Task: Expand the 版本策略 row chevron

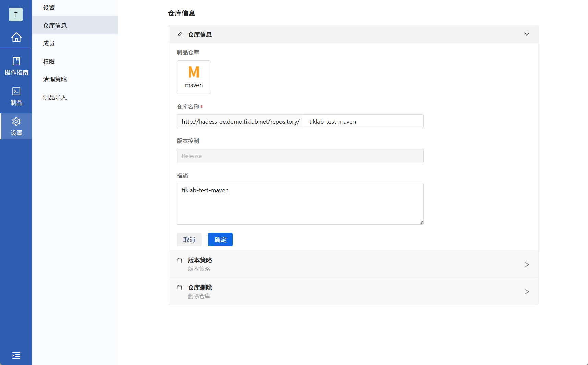Action: click(527, 264)
